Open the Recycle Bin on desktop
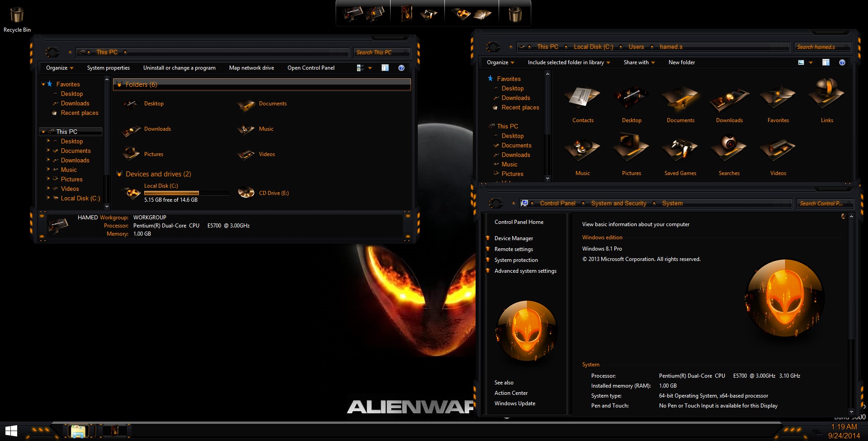868x441 pixels. coord(17,15)
